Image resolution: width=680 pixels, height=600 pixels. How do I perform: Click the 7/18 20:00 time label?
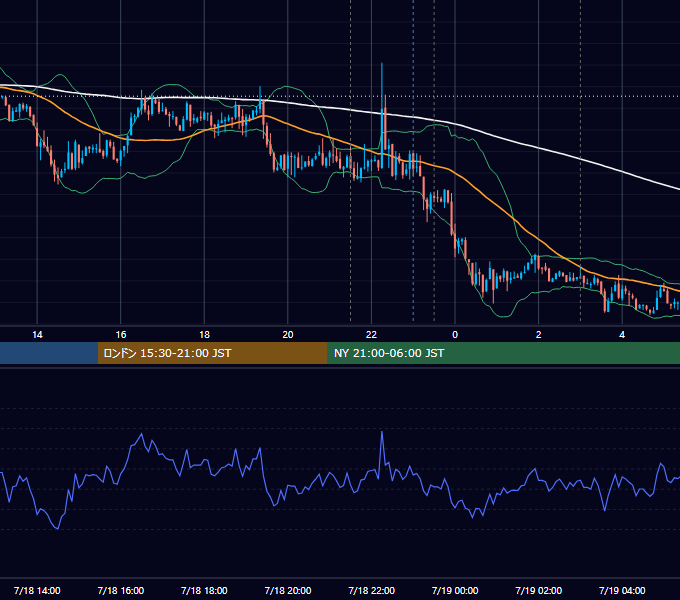[288, 590]
